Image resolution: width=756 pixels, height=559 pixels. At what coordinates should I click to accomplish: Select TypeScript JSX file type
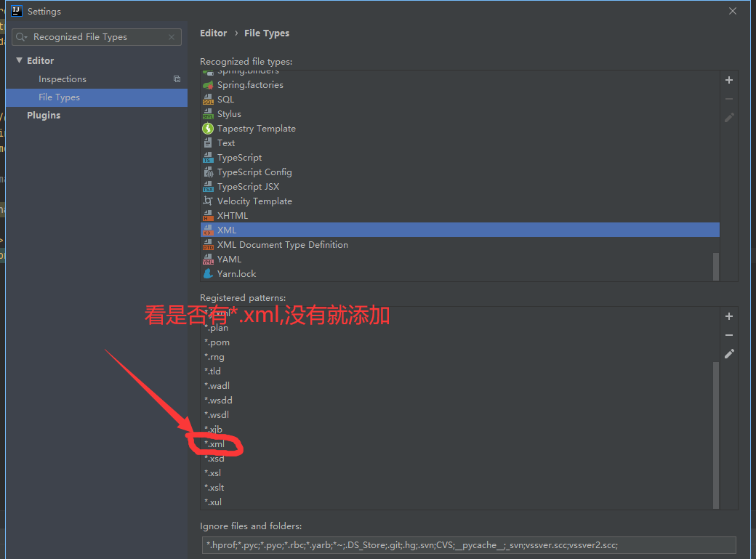pos(460,187)
